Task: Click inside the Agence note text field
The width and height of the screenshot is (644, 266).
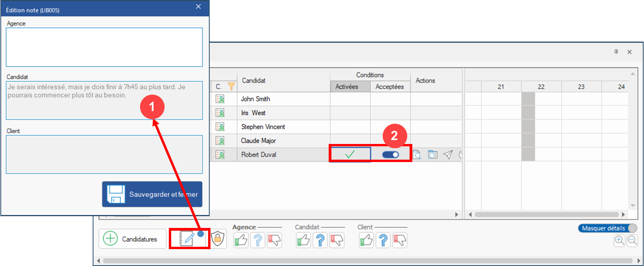Action: pos(104,47)
